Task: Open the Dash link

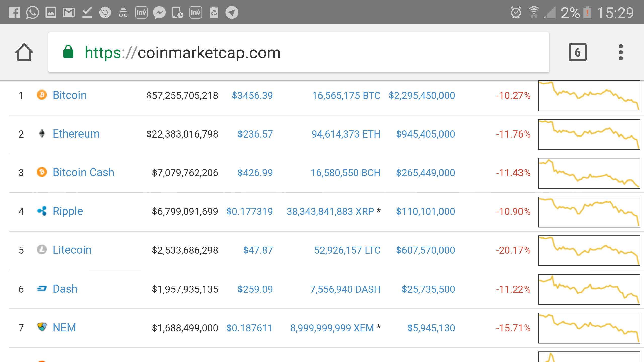Action: 65,289
